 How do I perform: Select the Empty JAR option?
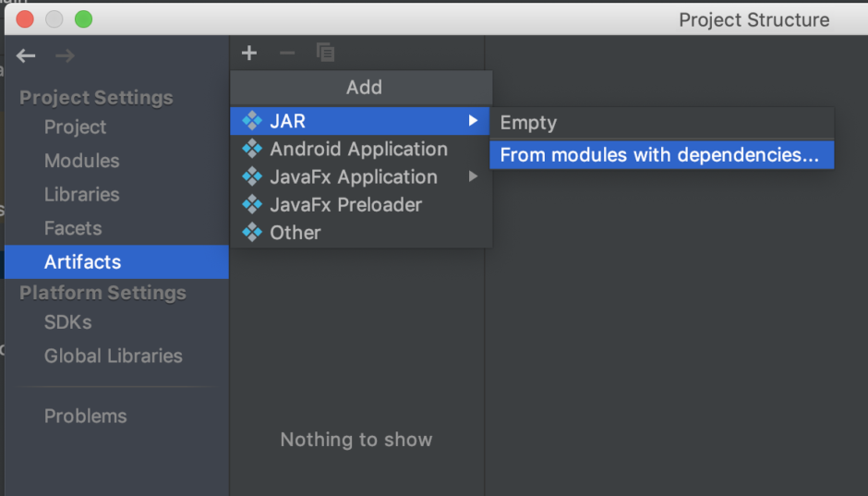[528, 123]
